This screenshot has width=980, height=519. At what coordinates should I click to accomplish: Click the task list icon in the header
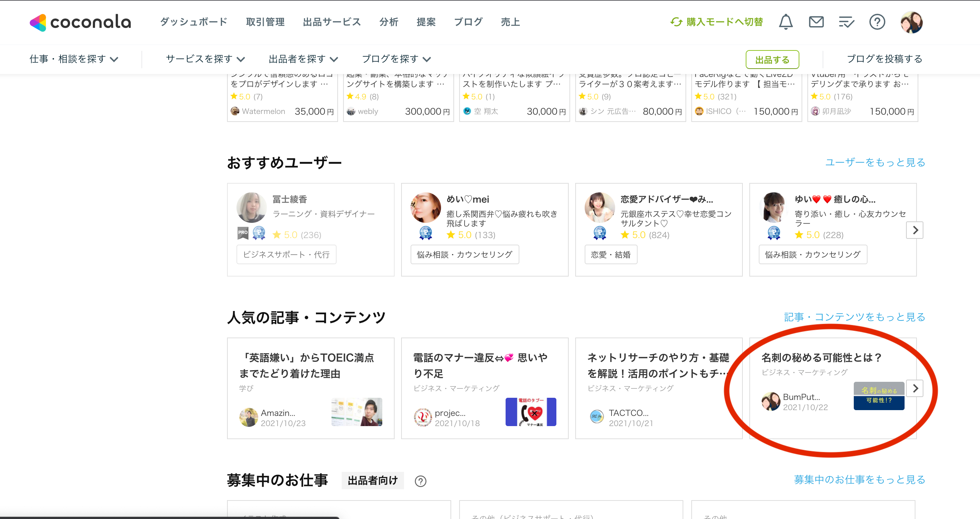[x=847, y=22]
